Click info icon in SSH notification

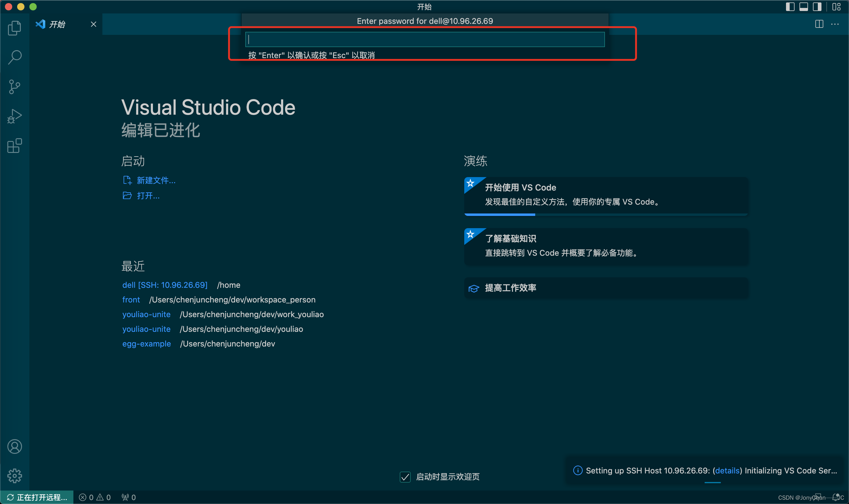pos(578,470)
